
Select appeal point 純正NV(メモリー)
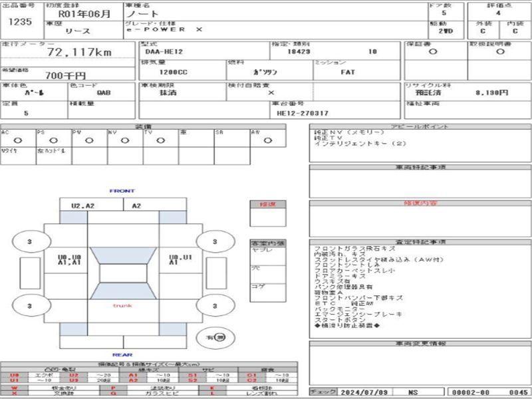click(349, 132)
